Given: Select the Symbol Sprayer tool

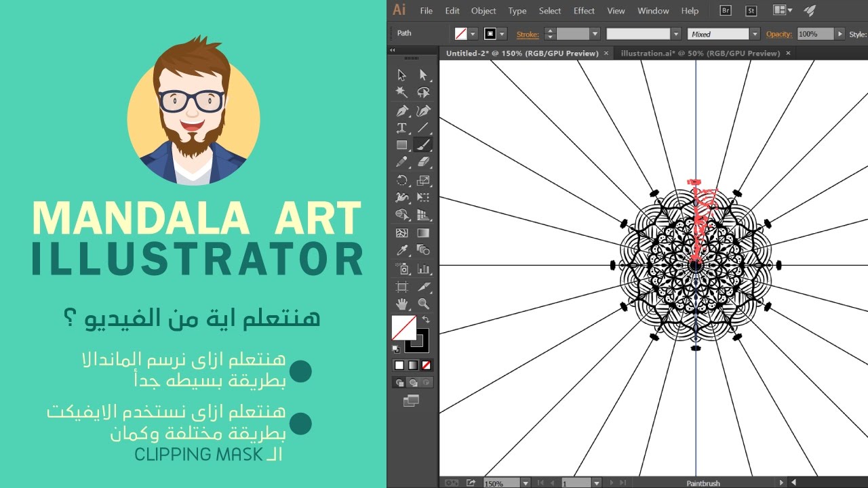Looking at the screenshot, I should pos(401,269).
